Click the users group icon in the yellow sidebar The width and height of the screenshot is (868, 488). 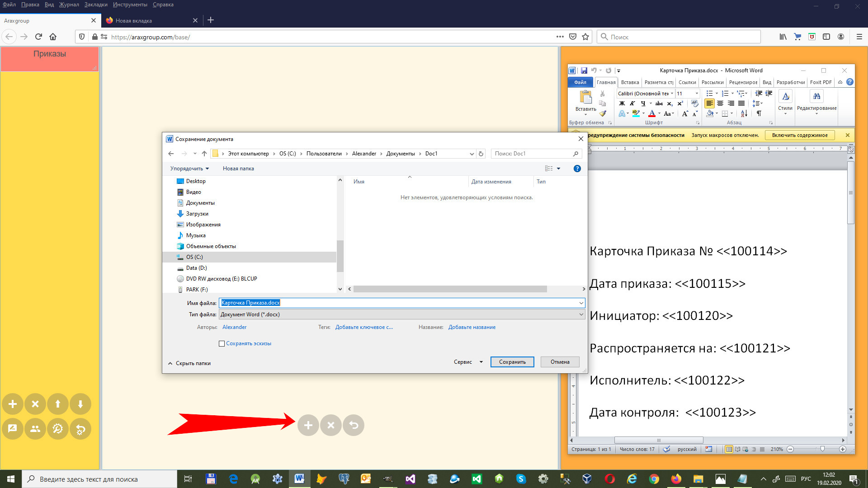click(x=35, y=429)
